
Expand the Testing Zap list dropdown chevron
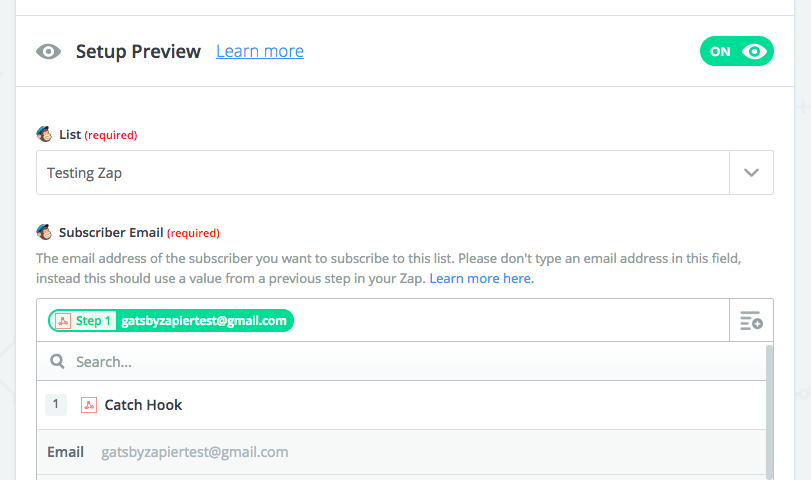[752, 173]
